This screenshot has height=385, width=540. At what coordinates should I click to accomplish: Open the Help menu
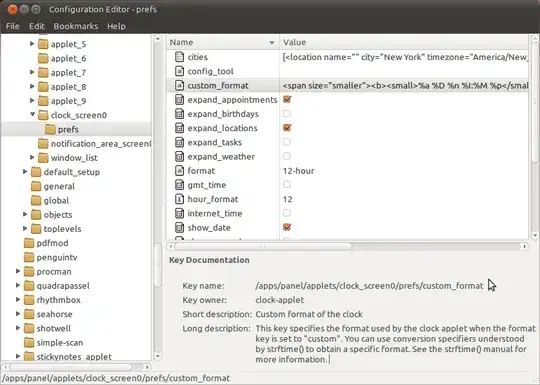pos(116,26)
